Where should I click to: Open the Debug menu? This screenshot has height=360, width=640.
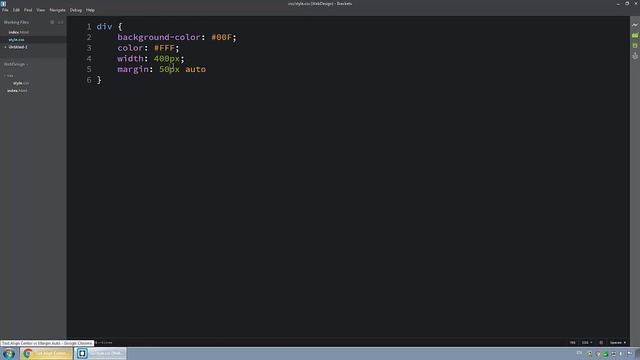tap(76, 10)
